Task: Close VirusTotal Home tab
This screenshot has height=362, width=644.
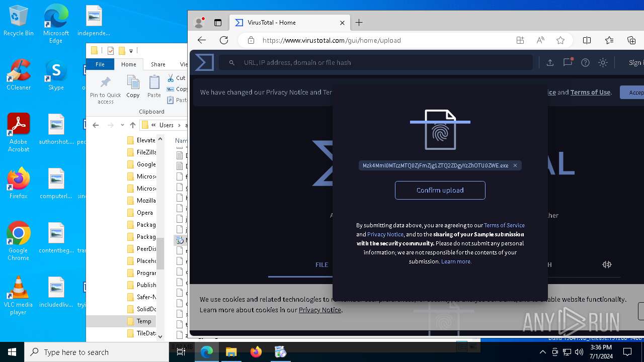Action: pyautogui.click(x=343, y=23)
